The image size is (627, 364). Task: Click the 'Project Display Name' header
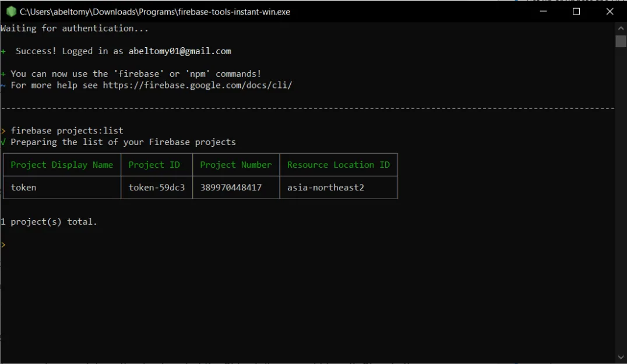[x=62, y=165]
